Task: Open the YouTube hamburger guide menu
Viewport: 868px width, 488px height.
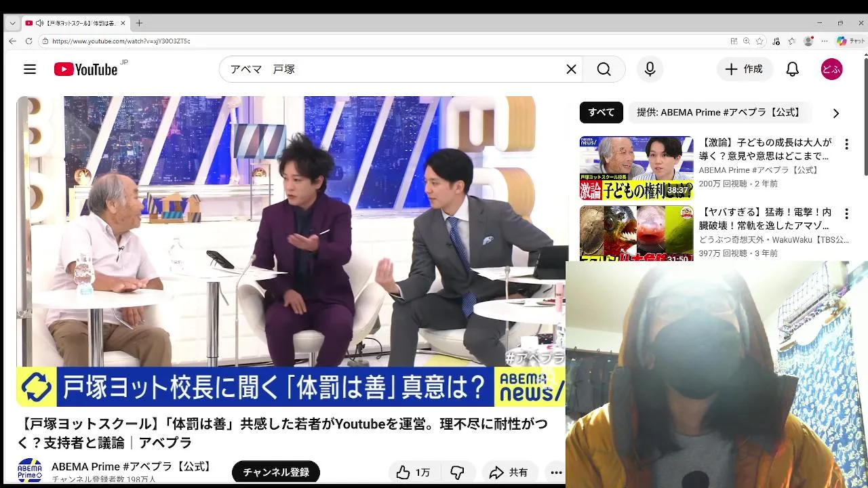Action: (29, 69)
